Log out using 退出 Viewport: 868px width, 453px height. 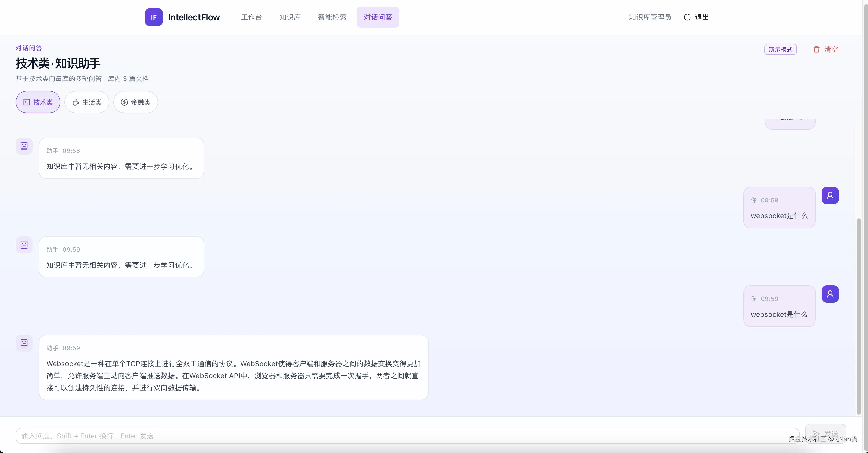coord(702,17)
